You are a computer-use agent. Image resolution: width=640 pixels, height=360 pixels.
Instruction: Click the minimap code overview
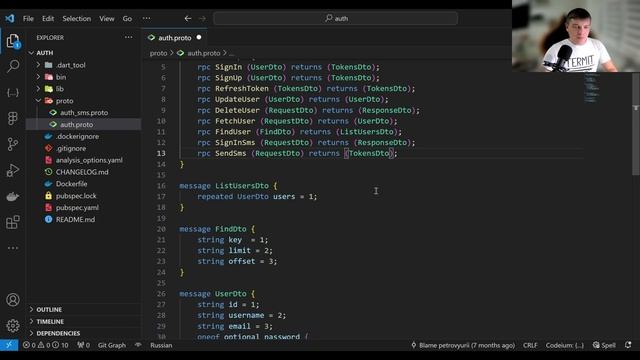[591, 88]
